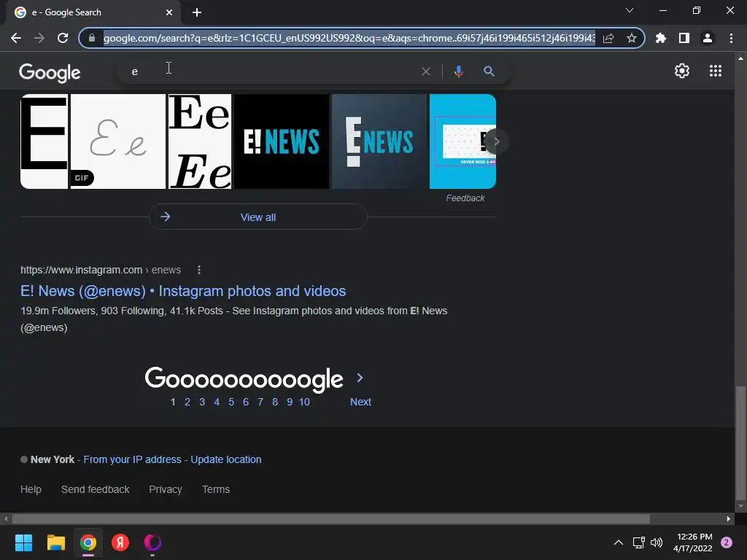Open E! News Instagram result link

tap(183, 291)
